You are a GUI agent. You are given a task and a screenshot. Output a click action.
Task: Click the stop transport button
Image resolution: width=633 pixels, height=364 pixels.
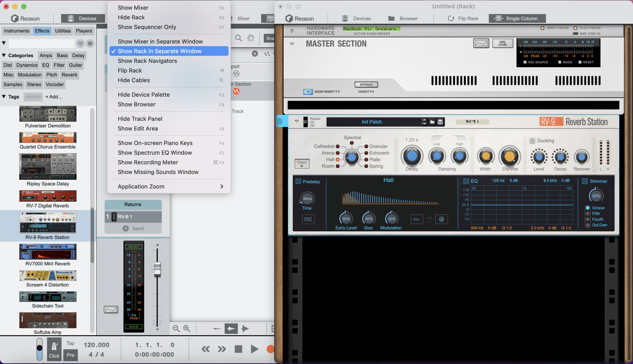point(238,349)
